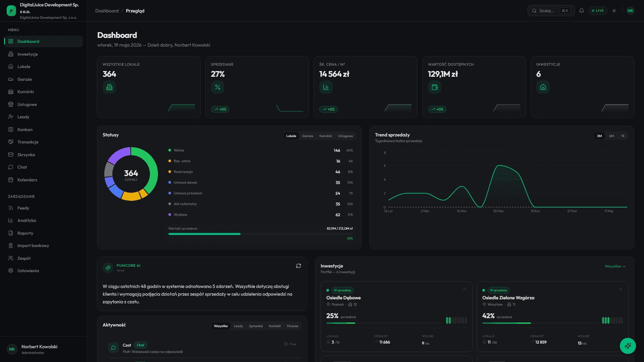The width and height of the screenshot is (644, 362).
Task: Open Osiedle Zielone Wzgórza arrow icon
Action: coord(620,290)
